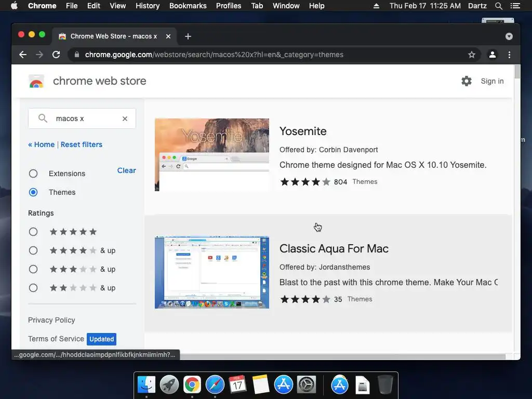532x399 pixels.
Task: Click the eject icon in the menu bar
Action: [376, 6]
